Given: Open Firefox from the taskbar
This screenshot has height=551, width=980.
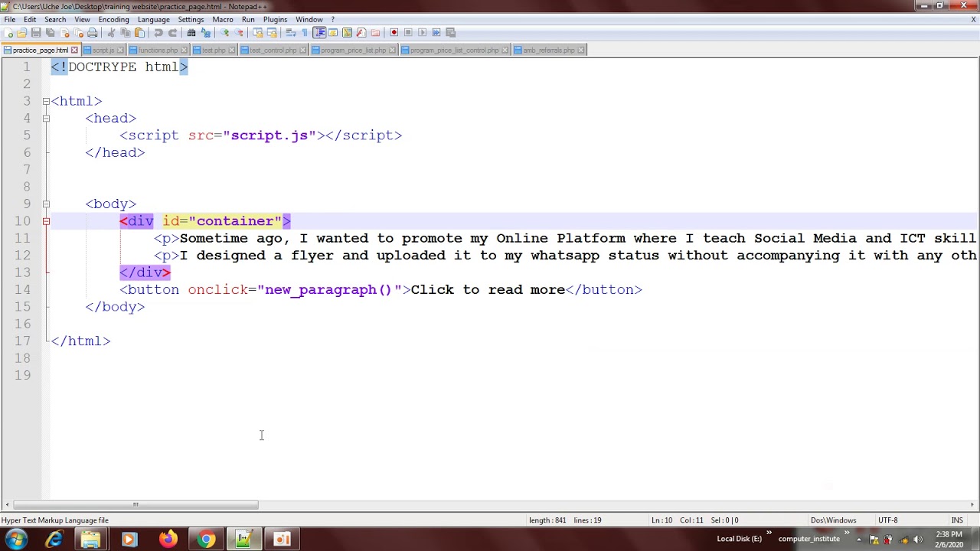Looking at the screenshot, I should click(168, 540).
